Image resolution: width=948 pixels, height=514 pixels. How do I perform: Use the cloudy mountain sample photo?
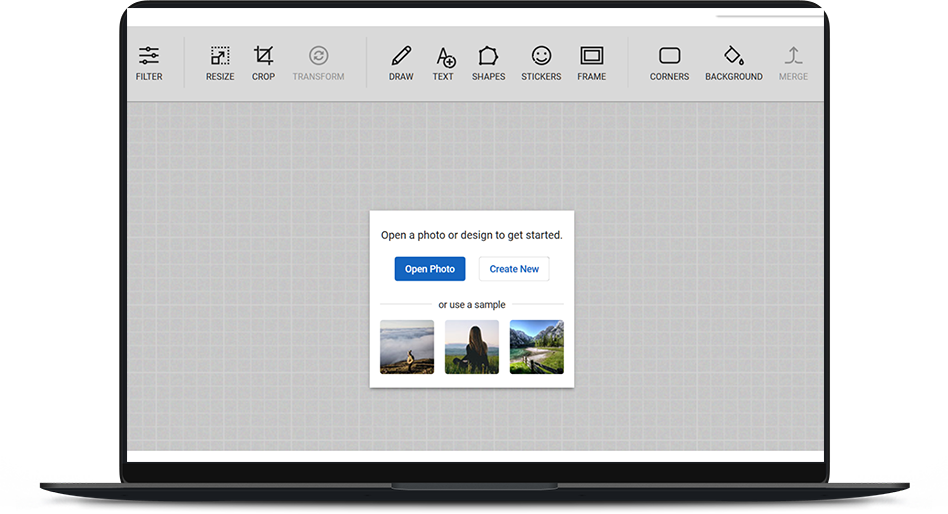tap(407, 347)
